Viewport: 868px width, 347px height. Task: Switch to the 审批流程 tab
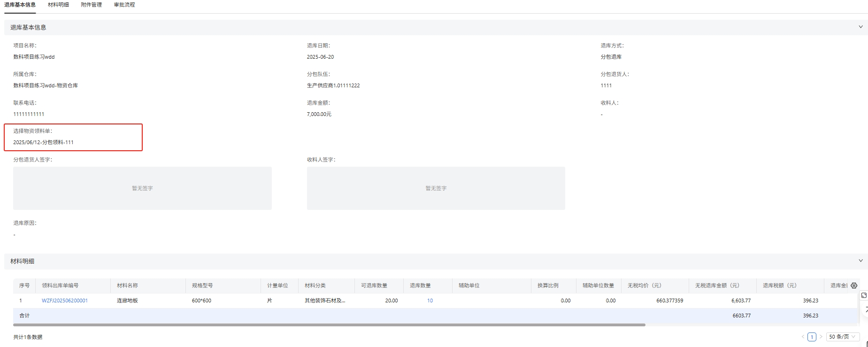coord(124,5)
